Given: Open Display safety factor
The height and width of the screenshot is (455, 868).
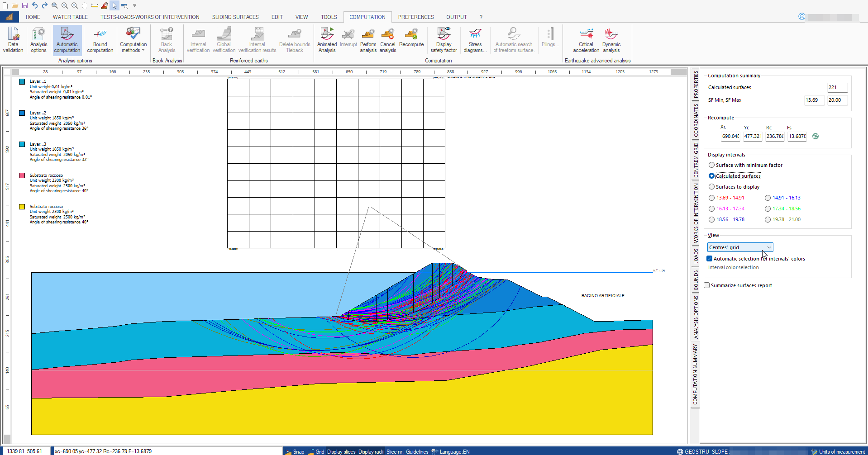Looking at the screenshot, I should 444,40.
